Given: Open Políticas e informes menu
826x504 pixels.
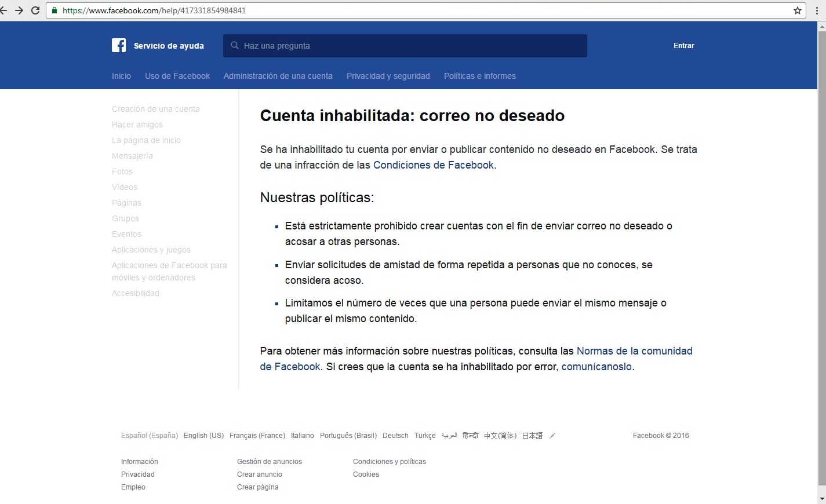Looking at the screenshot, I should coord(480,76).
